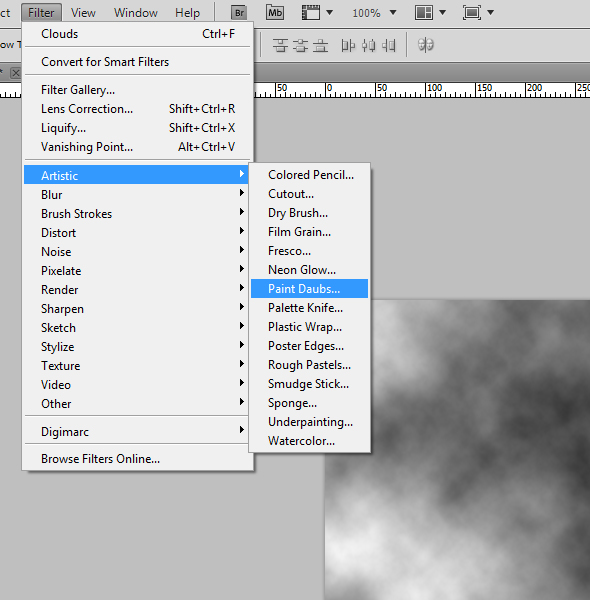Viewport: 590px width, 600px height.
Task: Click the clouds canvas image
Action: pyautogui.click(x=457, y=450)
